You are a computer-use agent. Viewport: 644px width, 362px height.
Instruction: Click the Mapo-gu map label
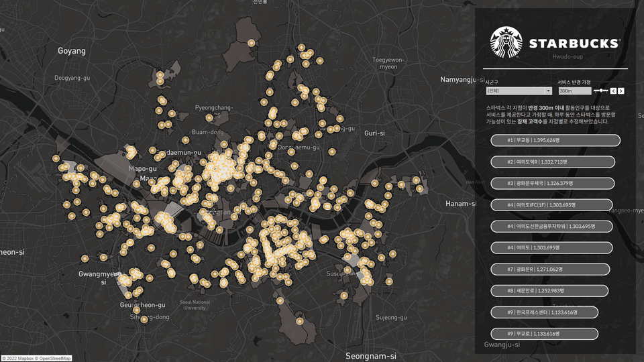tap(142, 169)
